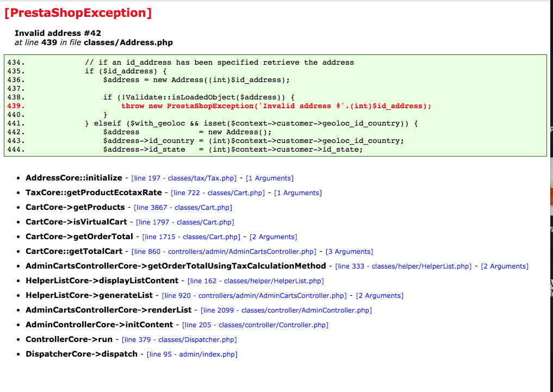Open line 162 classes/helper/HelperList.php link
The image size is (553, 392).
pos(256,281)
